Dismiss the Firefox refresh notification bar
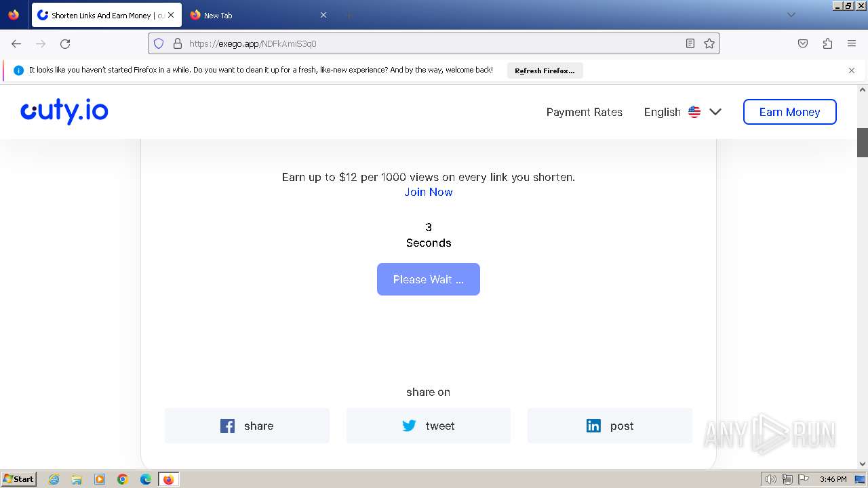 [852, 70]
